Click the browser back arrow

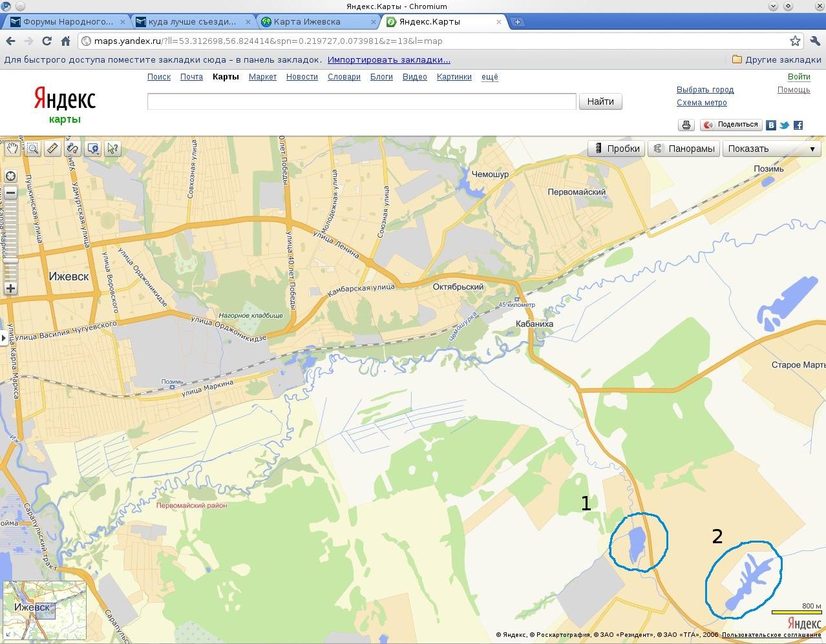tap(10, 41)
